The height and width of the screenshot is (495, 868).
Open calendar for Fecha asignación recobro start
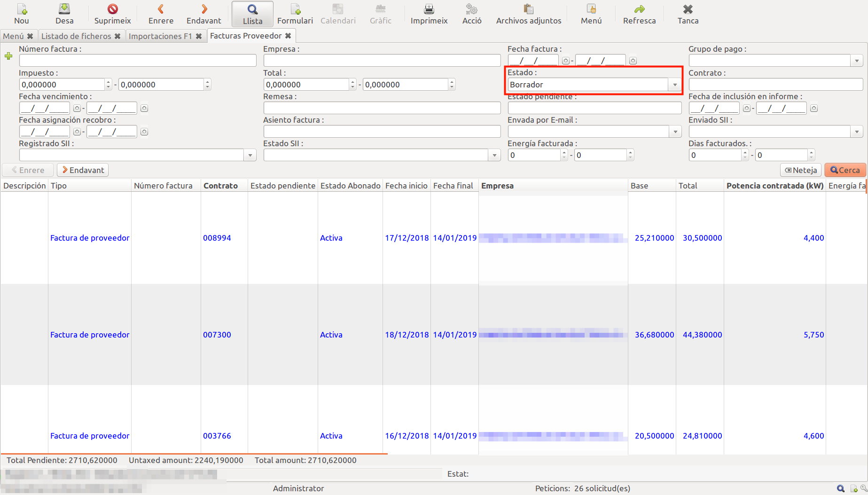77,132
